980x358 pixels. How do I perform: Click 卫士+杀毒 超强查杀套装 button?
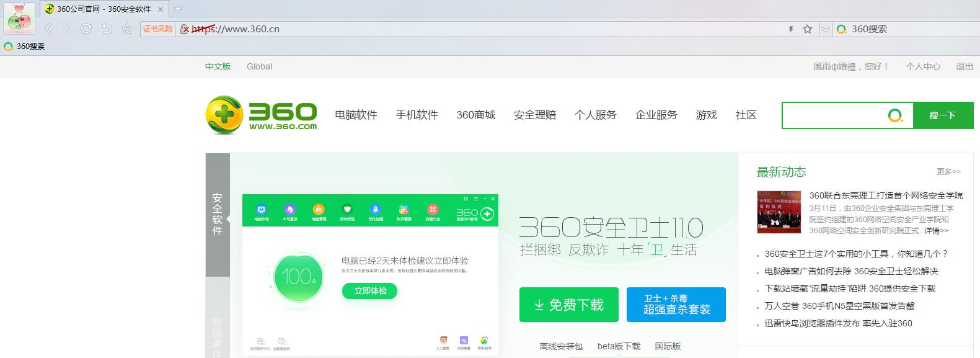[676, 305]
